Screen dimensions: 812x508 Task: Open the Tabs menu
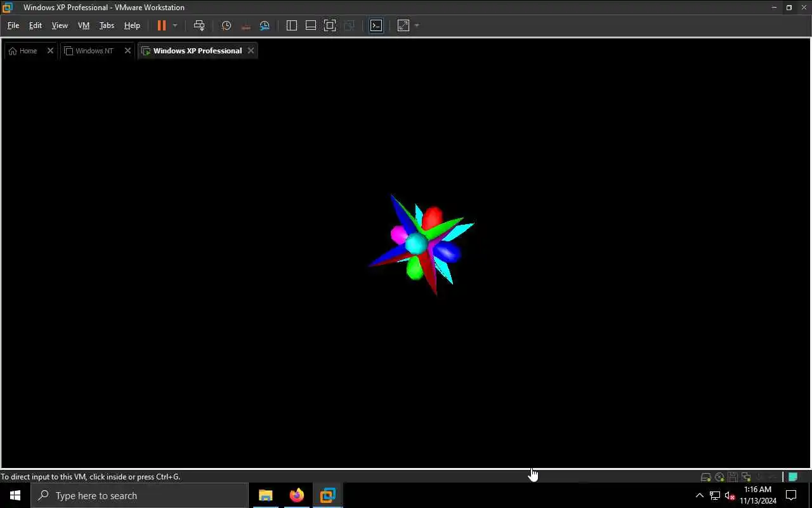(107, 25)
